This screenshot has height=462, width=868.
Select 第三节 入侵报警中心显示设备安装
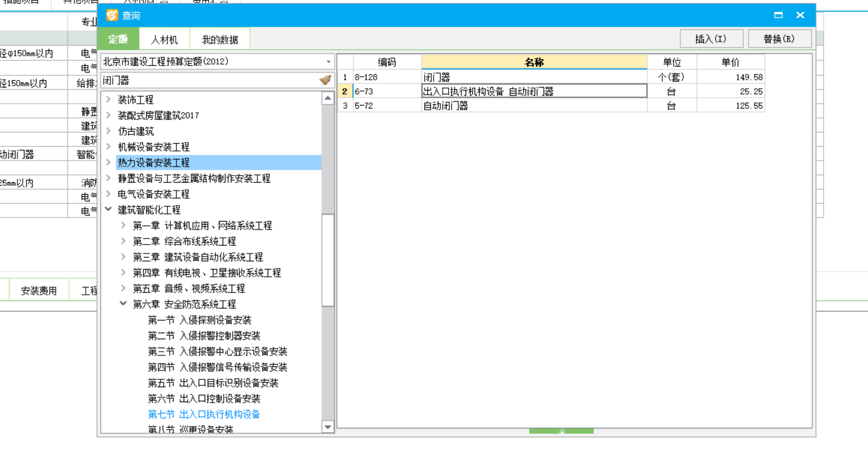click(218, 351)
